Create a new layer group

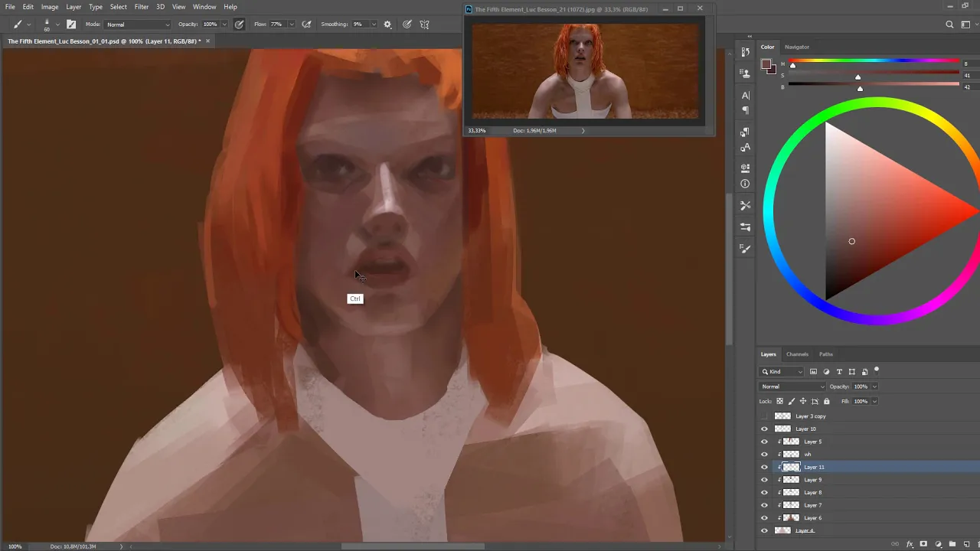click(952, 544)
